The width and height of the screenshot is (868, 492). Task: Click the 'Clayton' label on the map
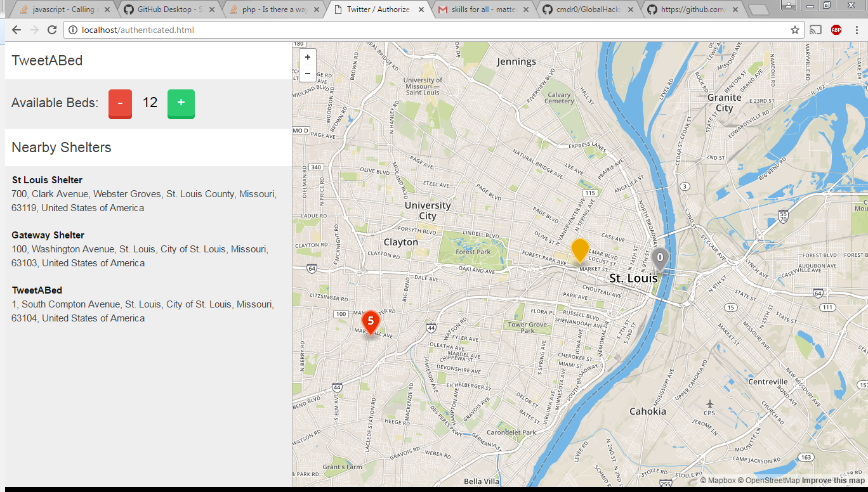click(x=401, y=242)
